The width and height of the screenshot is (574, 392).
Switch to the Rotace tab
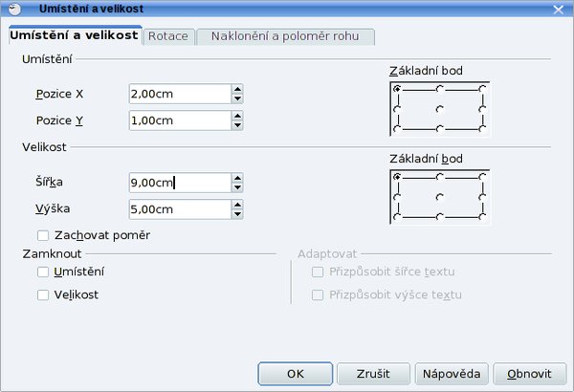(x=168, y=36)
